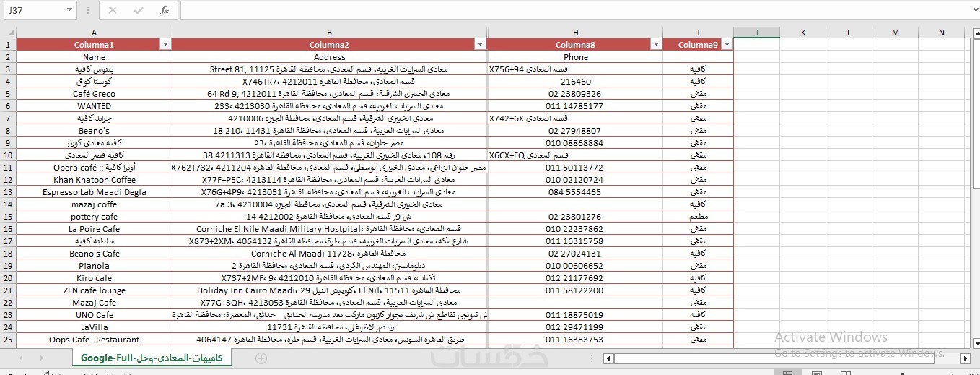980x375 pixels.
Task: Select column H header
Action: pyautogui.click(x=575, y=33)
